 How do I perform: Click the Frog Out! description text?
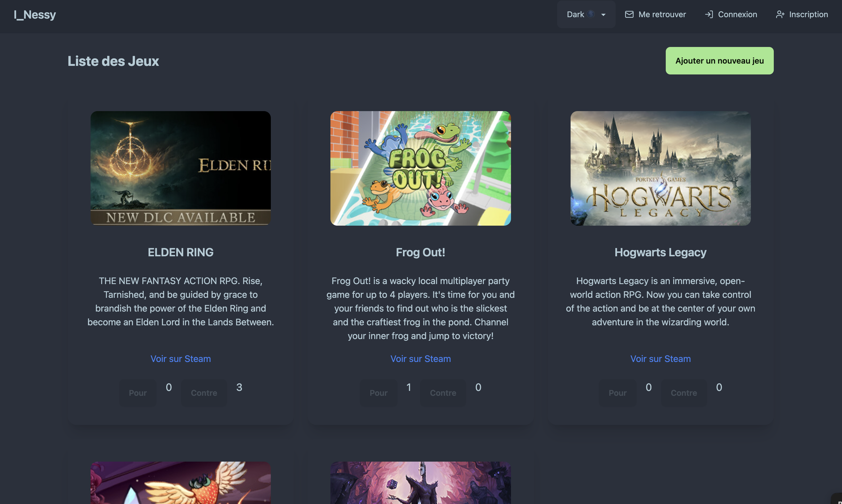pyautogui.click(x=420, y=308)
